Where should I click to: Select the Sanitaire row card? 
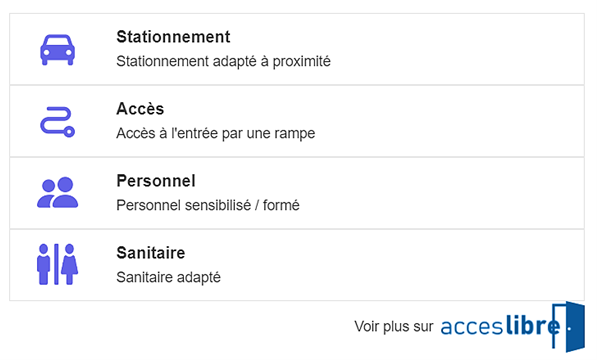click(x=297, y=265)
